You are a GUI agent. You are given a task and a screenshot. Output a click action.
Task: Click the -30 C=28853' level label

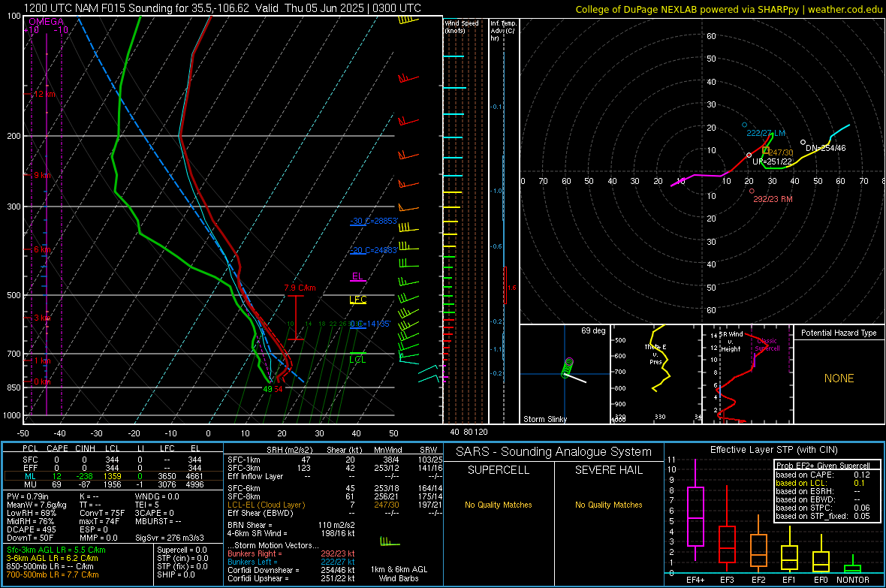click(x=374, y=221)
